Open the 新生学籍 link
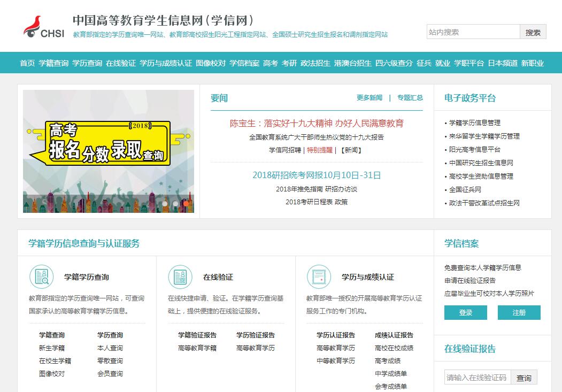The width and height of the screenshot is (562, 392). [52, 348]
